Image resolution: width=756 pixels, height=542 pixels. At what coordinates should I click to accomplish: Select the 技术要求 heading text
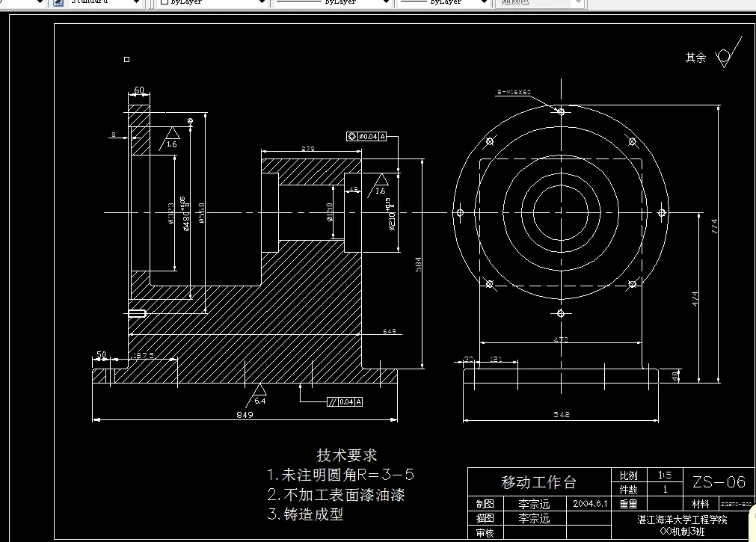347,455
